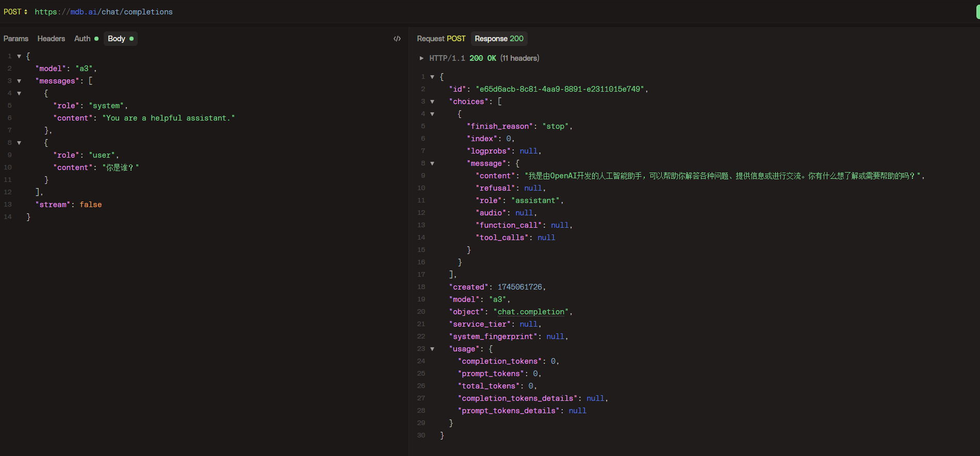Collapse the "messages" array in request body

[x=19, y=81]
